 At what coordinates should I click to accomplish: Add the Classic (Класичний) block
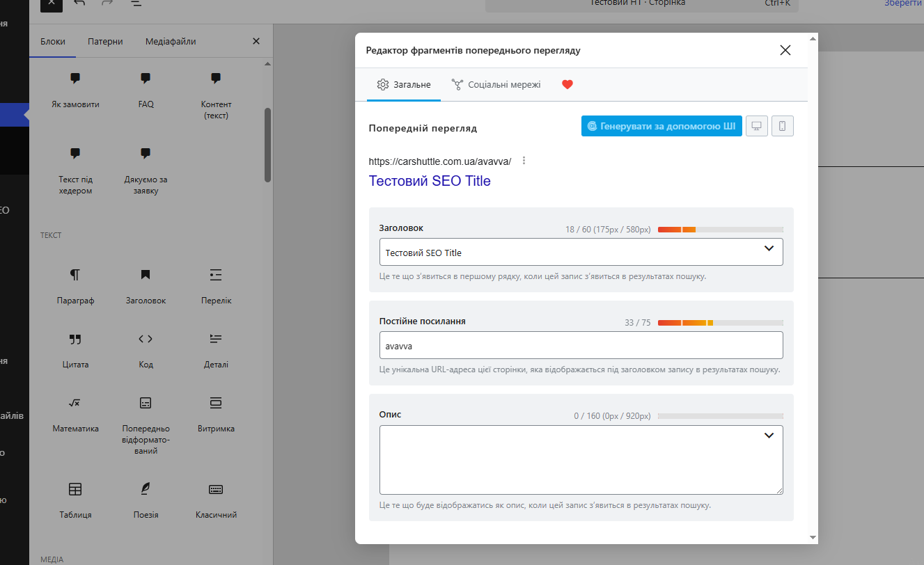point(216,500)
